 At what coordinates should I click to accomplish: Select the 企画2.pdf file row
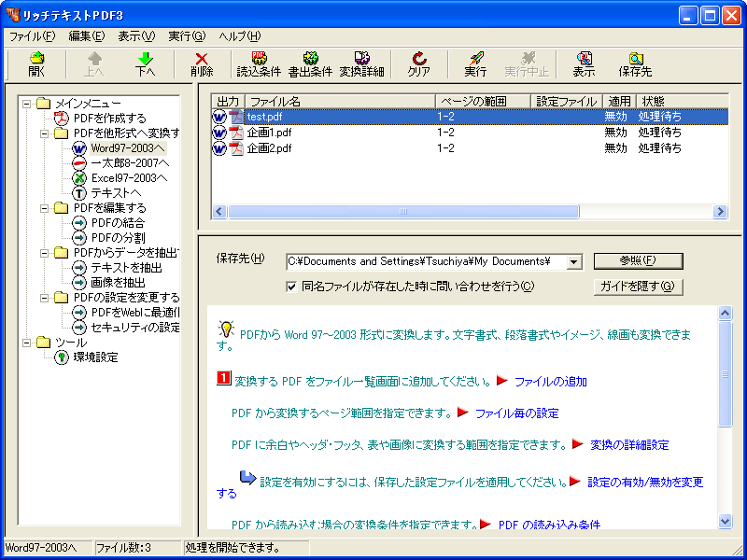pyautogui.click(x=470, y=148)
